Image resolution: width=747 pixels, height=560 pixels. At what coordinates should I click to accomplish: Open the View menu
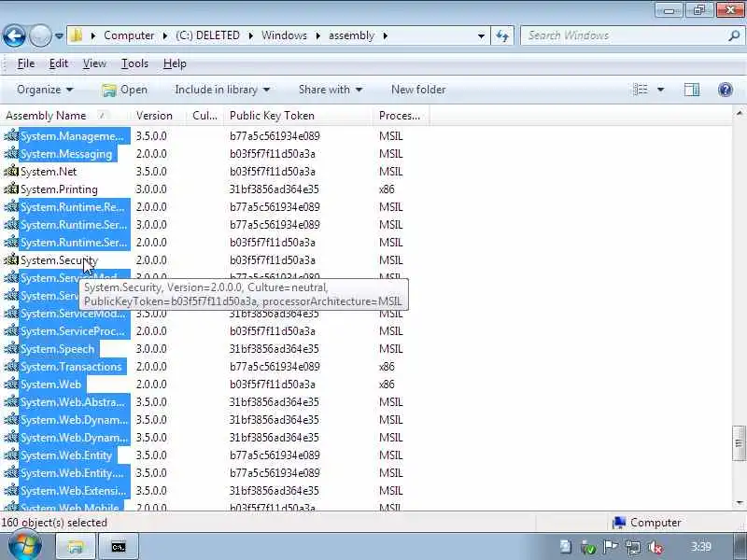pos(94,63)
